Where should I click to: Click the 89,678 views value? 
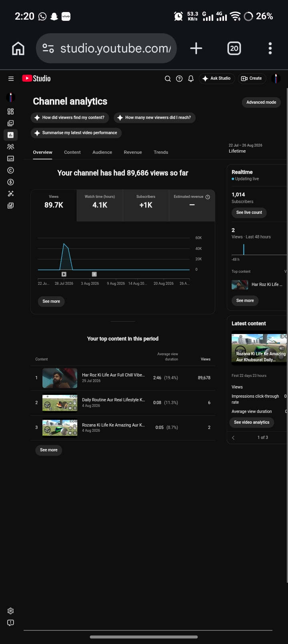[204, 378]
